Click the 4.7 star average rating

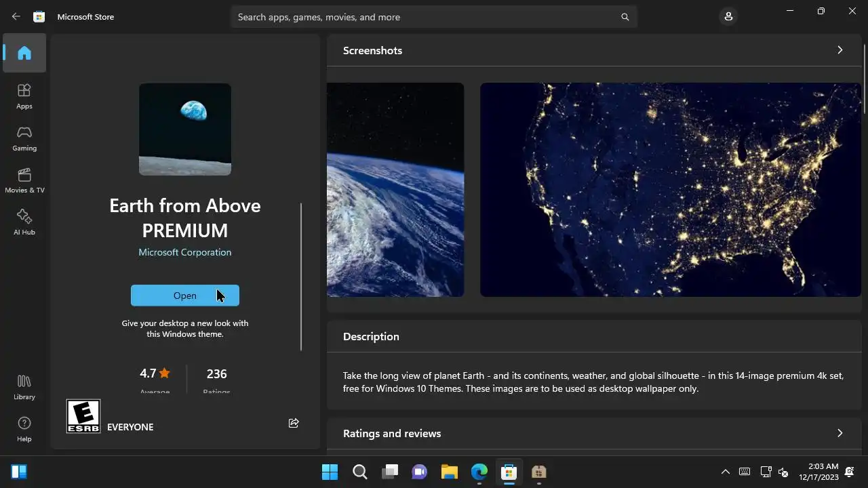click(155, 373)
